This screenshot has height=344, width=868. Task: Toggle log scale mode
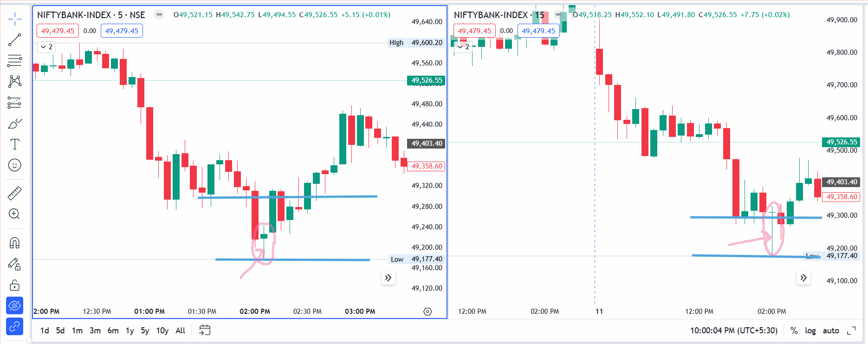(810, 331)
